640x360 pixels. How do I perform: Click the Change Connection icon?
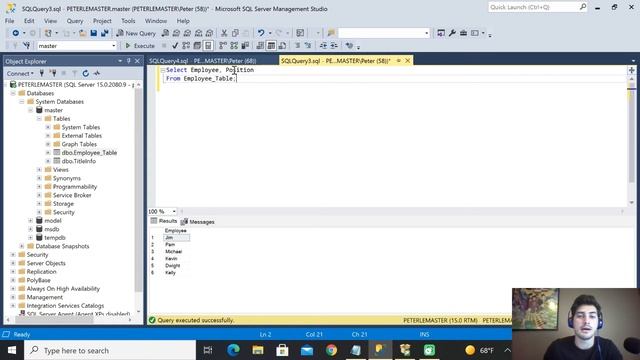pos(27,46)
